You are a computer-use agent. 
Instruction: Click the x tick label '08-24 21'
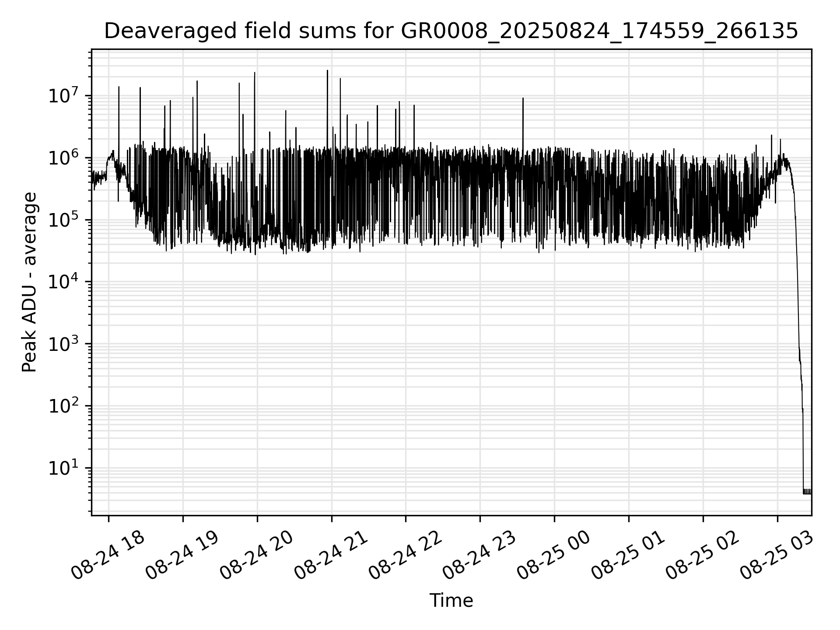coord(331,555)
